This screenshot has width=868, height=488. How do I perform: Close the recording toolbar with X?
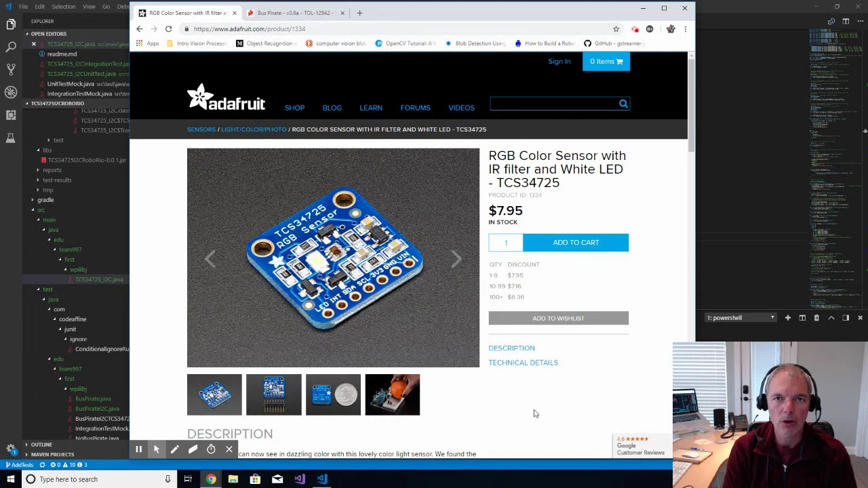coord(229,449)
